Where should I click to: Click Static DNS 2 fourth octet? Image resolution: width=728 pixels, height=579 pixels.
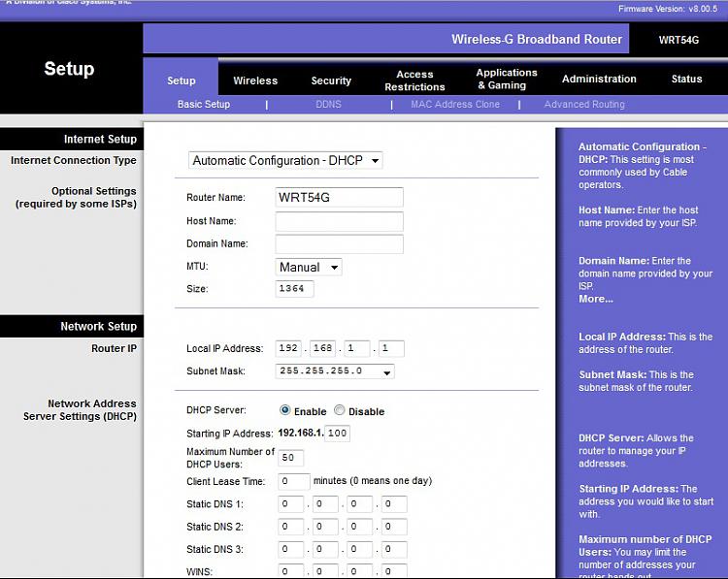[394, 527]
